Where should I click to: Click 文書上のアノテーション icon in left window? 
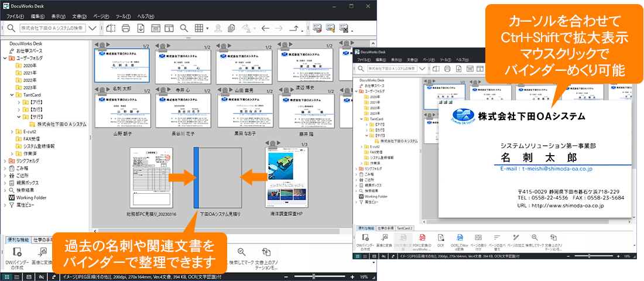(266, 253)
